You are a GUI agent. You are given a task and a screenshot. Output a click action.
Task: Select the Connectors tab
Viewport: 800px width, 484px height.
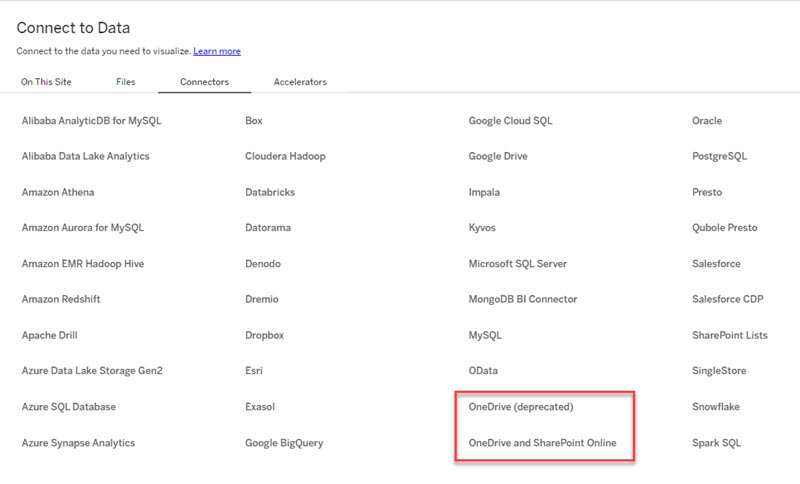(205, 82)
